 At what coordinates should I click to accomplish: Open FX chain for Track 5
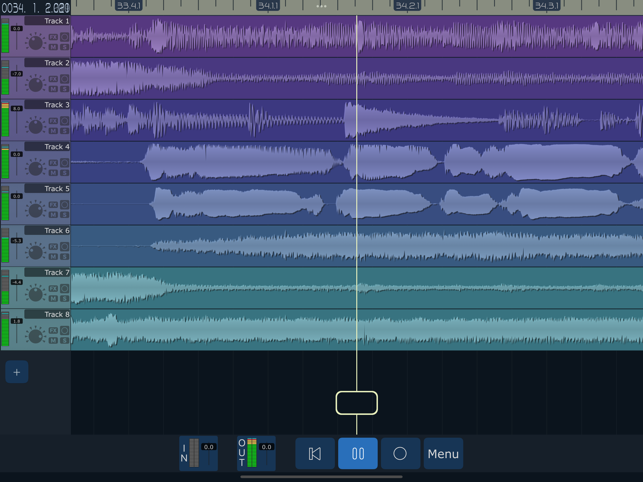[x=53, y=205]
